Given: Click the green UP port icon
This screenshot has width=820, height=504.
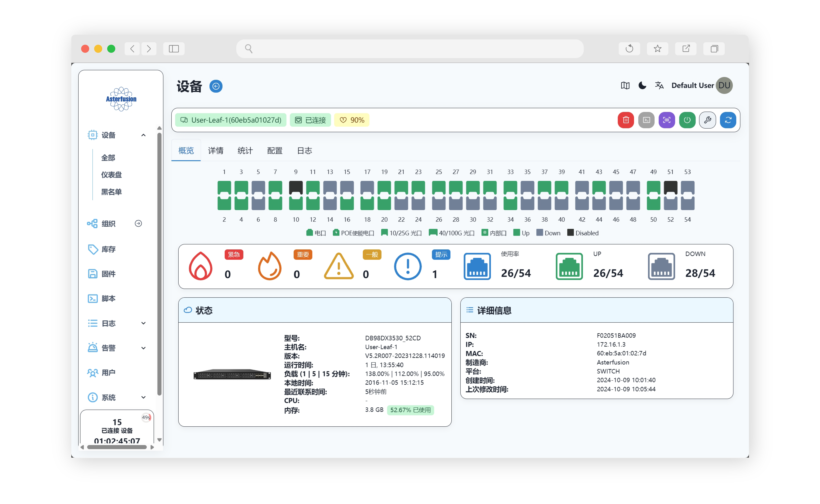Looking at the screenshot, I should [x=569, y=266].
